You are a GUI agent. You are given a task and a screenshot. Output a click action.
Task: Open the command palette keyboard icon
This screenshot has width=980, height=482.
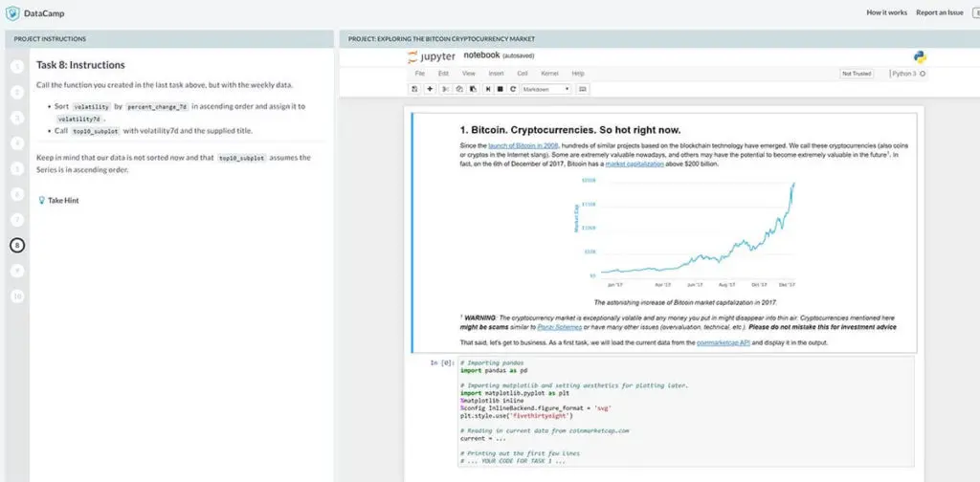[x=583, y=89]
